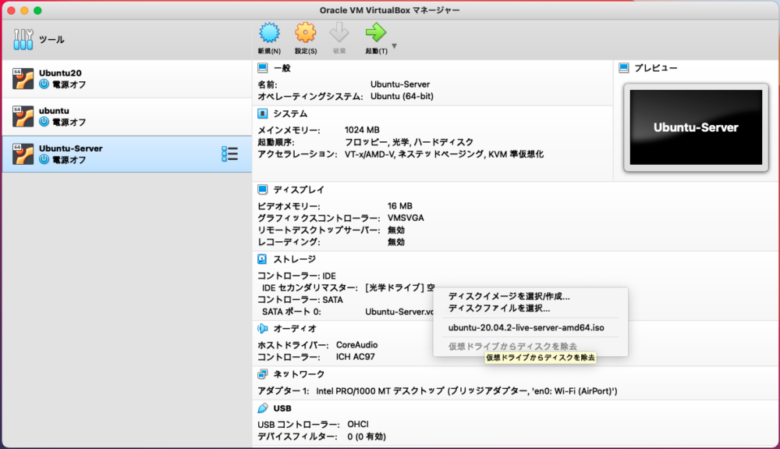
Task: Open Network (ネットワーク) section header link
Action: [x=299, y=374]
